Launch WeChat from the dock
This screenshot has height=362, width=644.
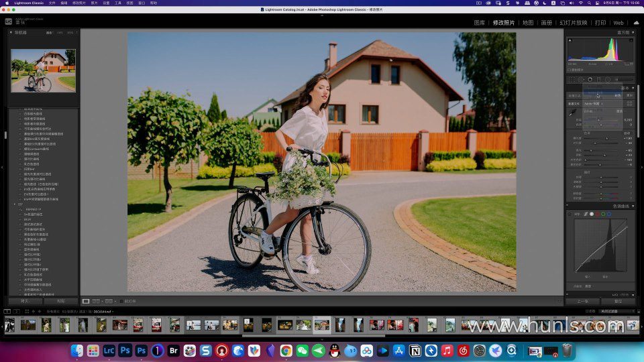point(302,351)
